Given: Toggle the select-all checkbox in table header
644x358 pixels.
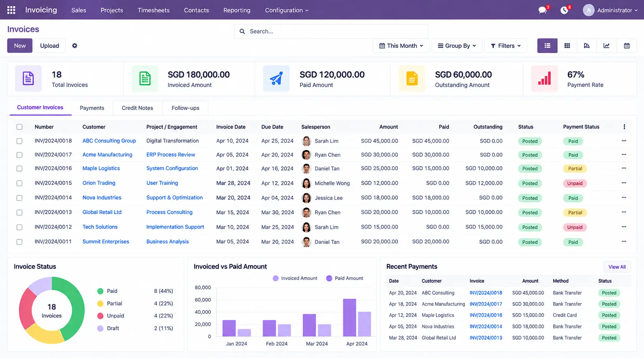Looking at the screenshot, I should coord(20,127).
